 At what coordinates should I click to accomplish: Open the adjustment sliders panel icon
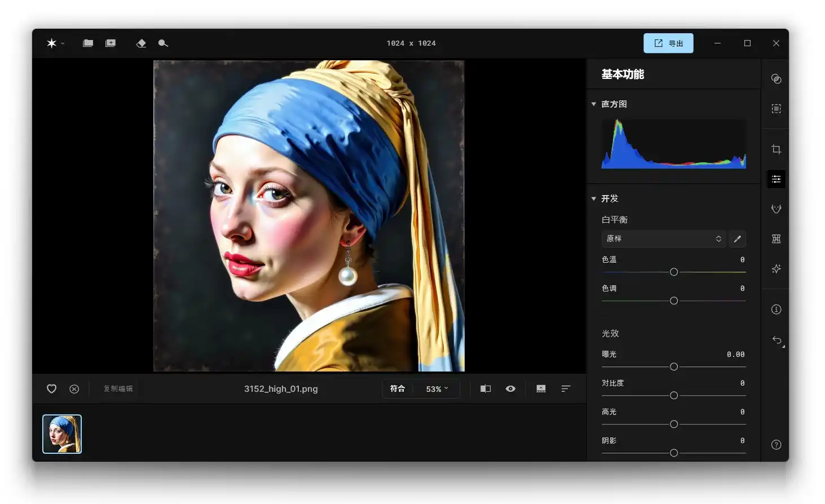click(776, 179)
